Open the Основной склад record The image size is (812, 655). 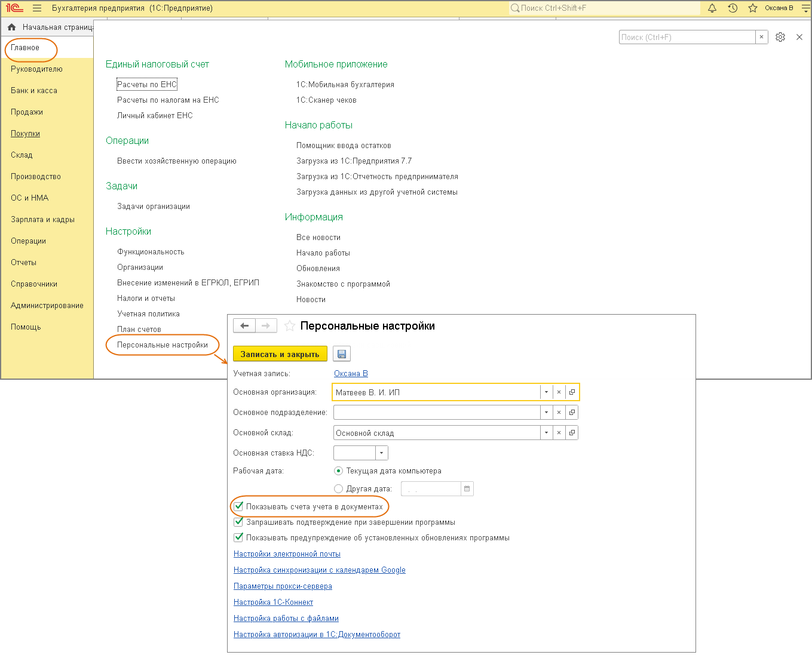(x=572, y=433)
